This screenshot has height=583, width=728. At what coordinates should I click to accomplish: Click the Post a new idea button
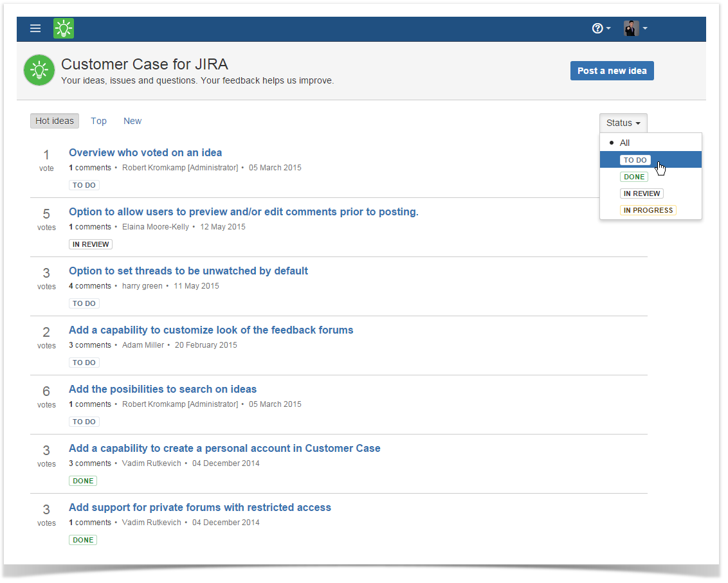(612, 71)
